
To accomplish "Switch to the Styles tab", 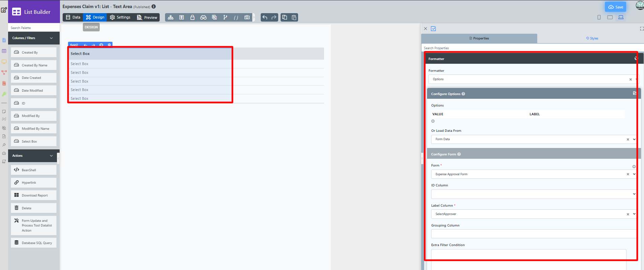I will pos(592,38).
